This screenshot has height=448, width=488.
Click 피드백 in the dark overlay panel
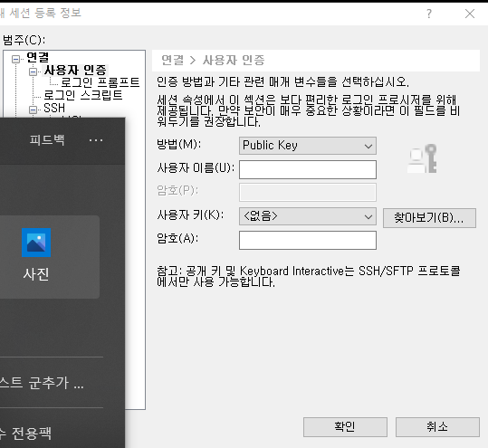pyautogui.click(x=47, y=140)
